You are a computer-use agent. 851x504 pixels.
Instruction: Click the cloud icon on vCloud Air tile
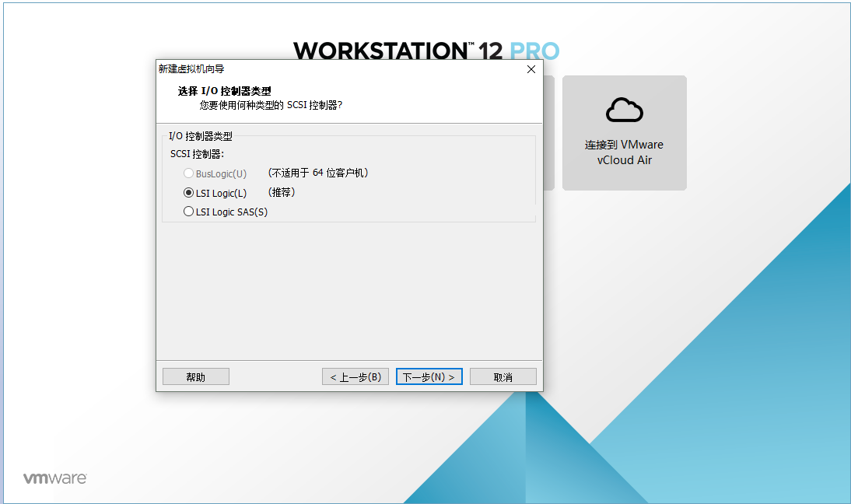[625, 110]
